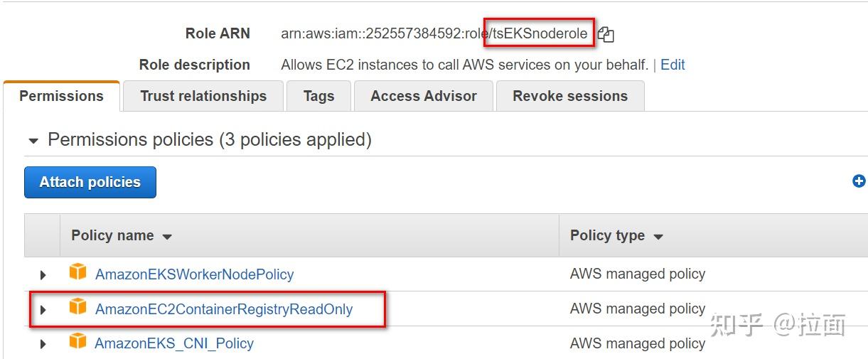The height and width of the screenshot is (359, 868).
Task: Sort by Policy name column arrow
Action: coord(167,237)
